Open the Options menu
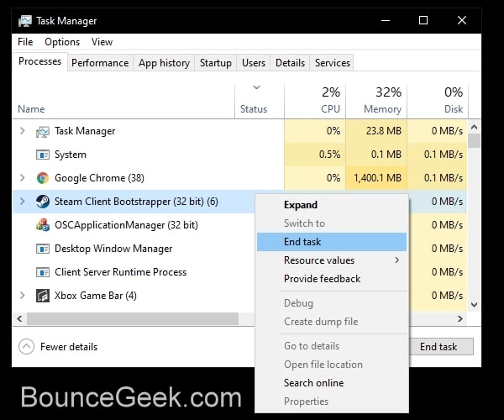 pyautogui.click(x=62, y=42)
